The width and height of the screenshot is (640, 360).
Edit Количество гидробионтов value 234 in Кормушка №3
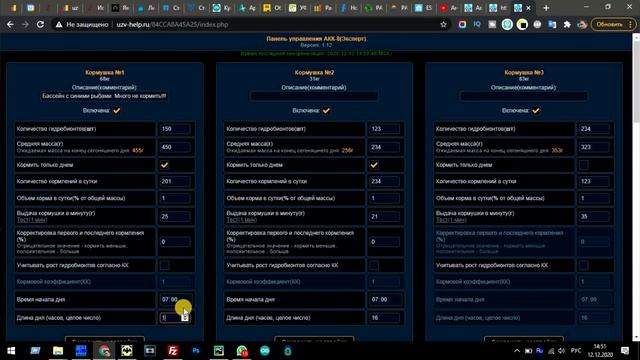594,129
